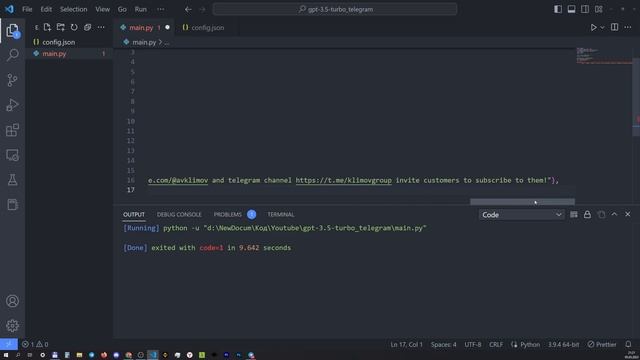Switch to the main.py editor tab
Screen dimensions: 640x360
(145, 28)
